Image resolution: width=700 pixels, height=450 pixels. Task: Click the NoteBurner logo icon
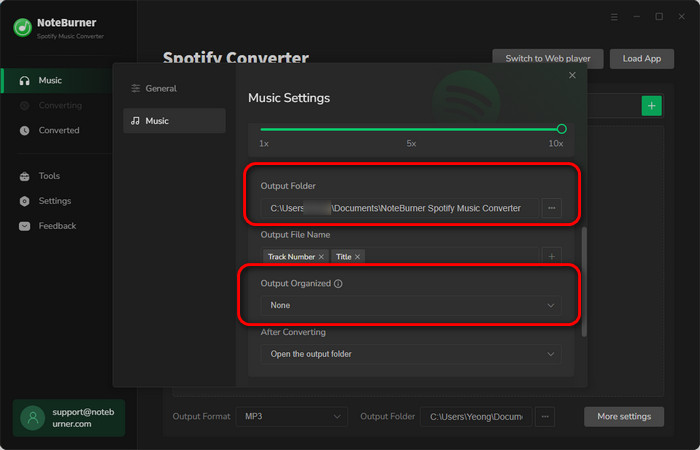(22, 28)
